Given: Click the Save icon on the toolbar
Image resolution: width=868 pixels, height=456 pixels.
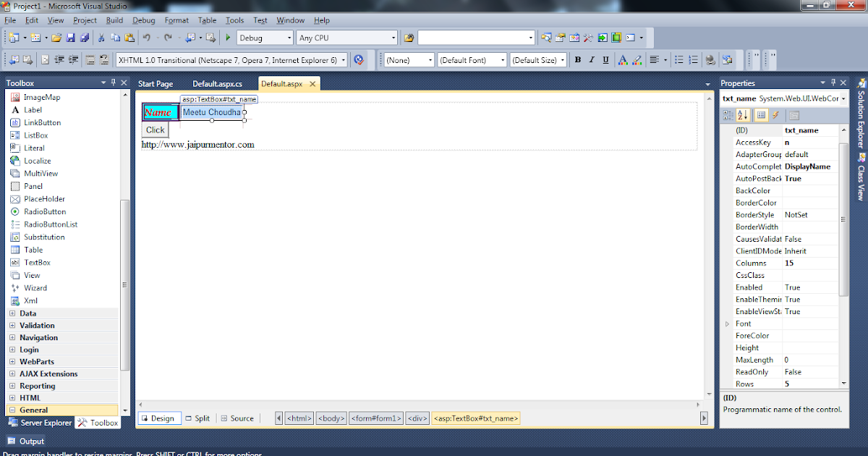Looking at the screenshot, I should [x=69, y=38].
